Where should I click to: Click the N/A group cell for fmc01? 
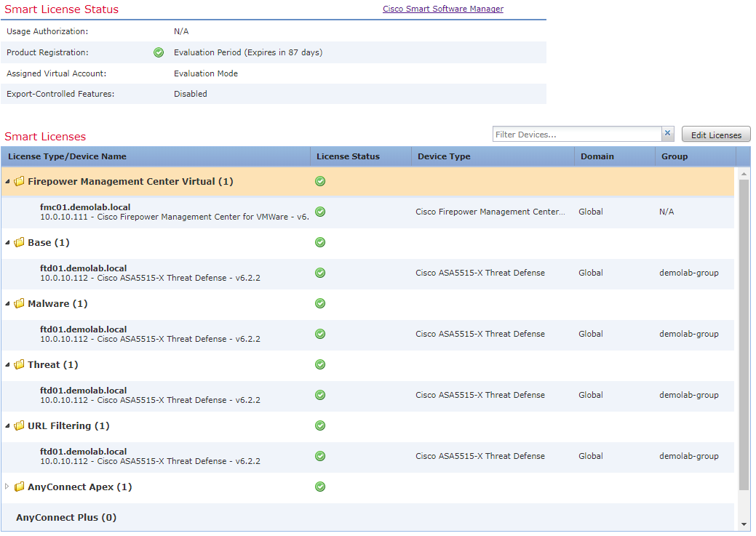[667, 212]
